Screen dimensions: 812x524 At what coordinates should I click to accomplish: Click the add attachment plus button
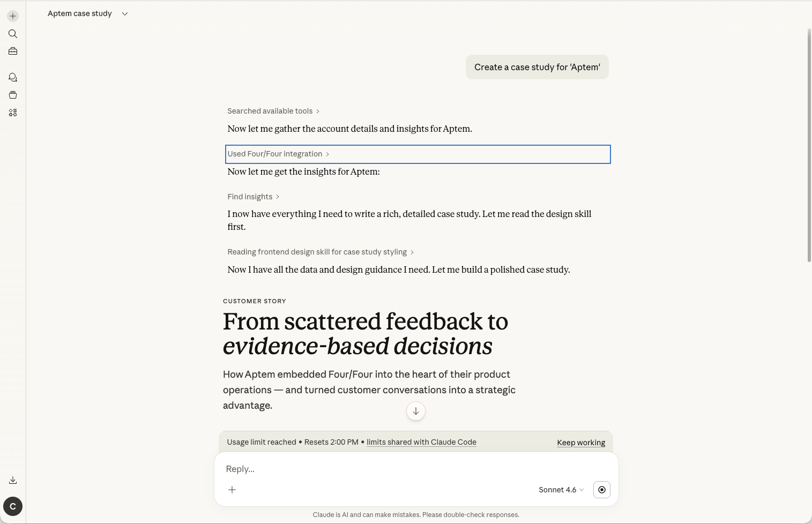(232, 490)
